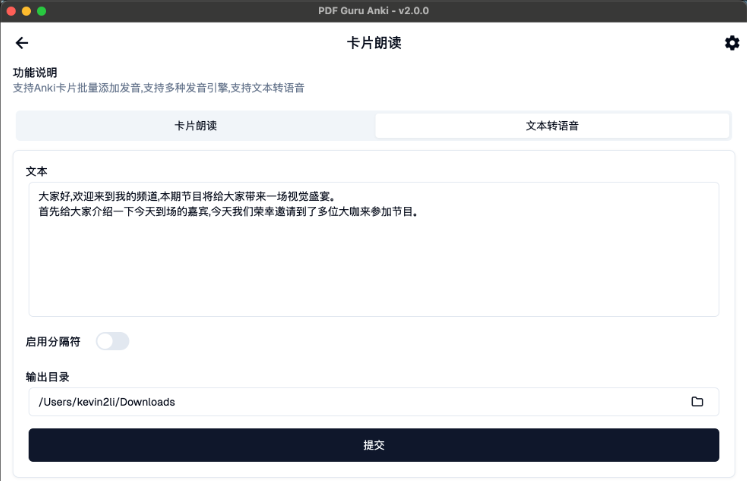
Task: Select the 文本转语音 tab
Action: [552, 126]
